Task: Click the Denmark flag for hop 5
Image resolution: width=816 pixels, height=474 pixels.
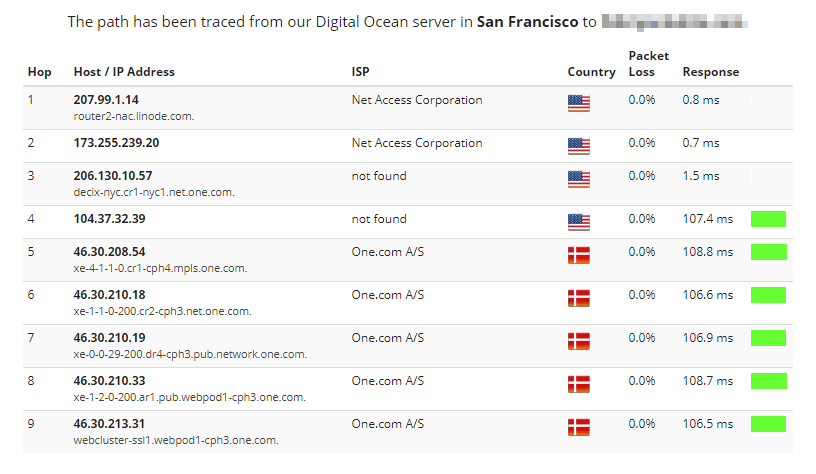Action: [x=578, y=255]
